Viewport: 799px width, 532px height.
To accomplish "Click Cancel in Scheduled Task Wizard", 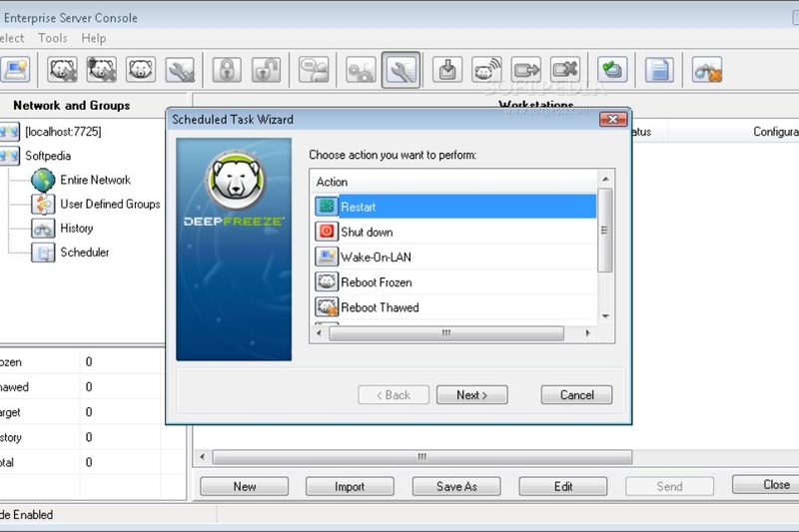I will tap(577, 395).
